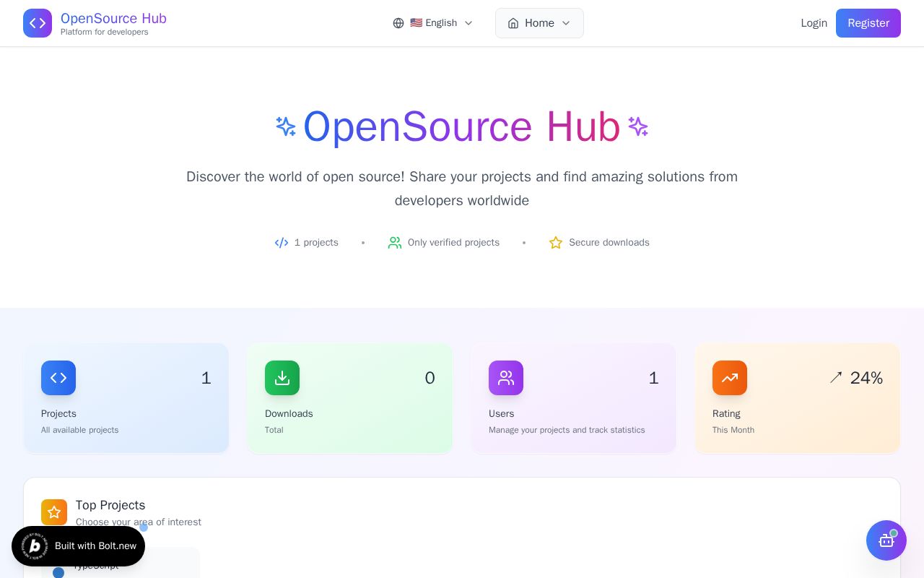The image size is (924, 578).
Task: Click the blue Projects code icon
Action: click(58, 378)
